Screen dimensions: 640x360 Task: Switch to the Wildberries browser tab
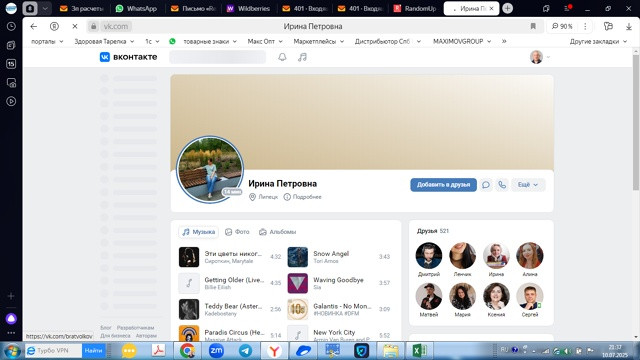coord(248,8)
